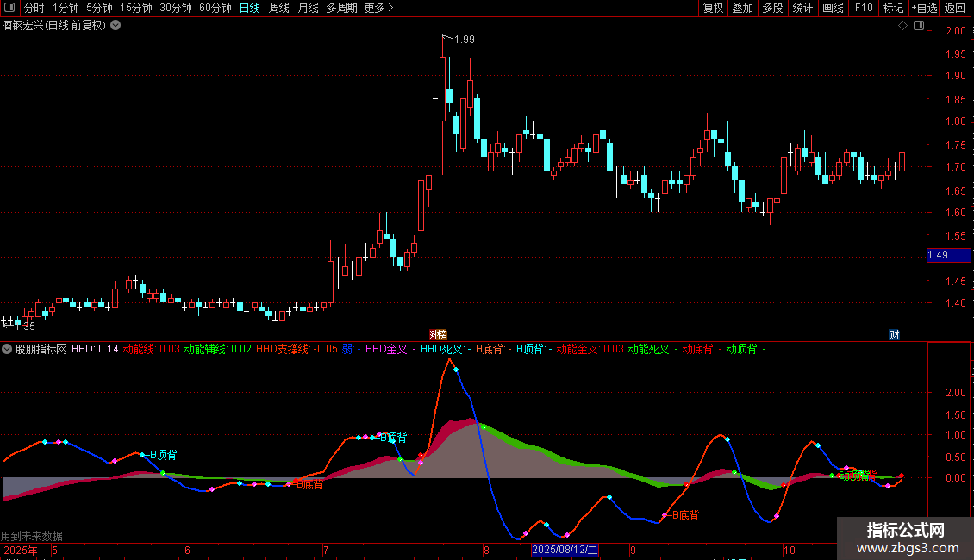Open the 多周期 multi-period view
974x560 pixels.
(341, 8)
